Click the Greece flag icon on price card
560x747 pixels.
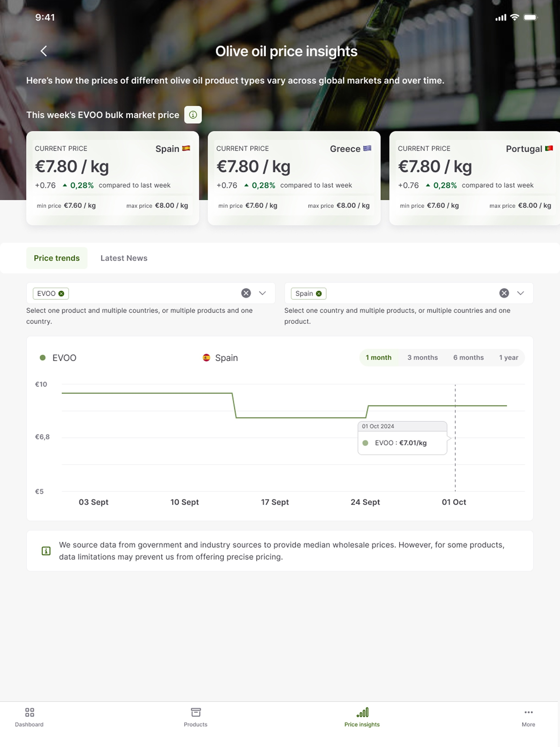367,148
